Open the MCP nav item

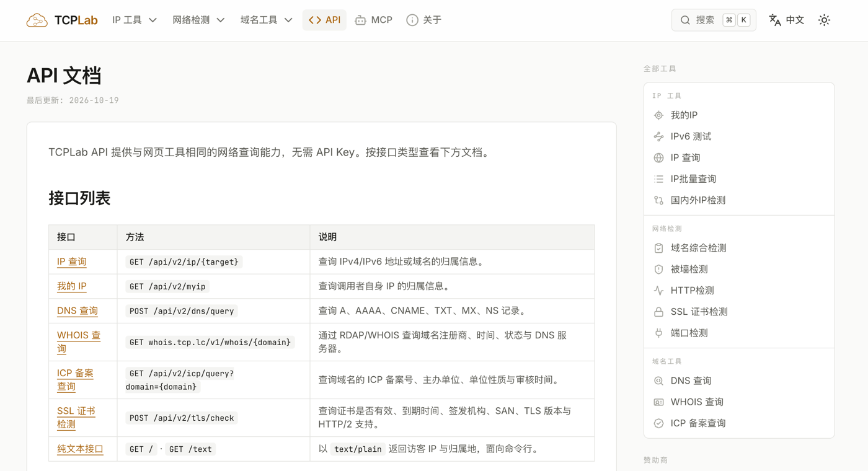click(x=374, y=20)
